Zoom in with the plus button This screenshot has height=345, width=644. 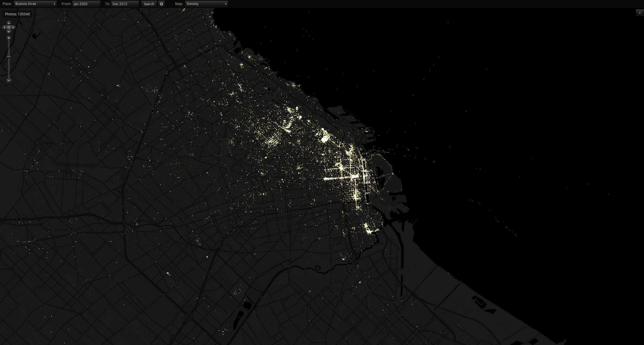pos(9,38)
